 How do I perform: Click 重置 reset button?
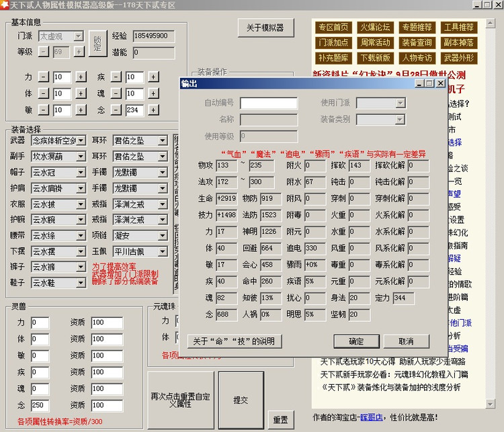click(x=281, y=420)
